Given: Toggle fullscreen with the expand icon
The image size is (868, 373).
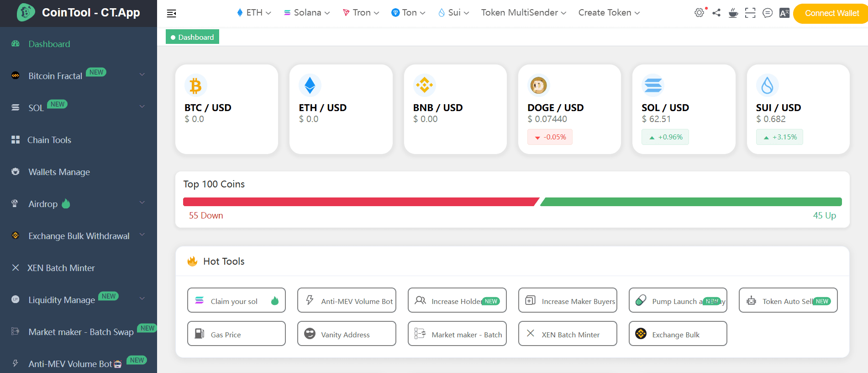Looking at the screenshot, I should (750, 13).
